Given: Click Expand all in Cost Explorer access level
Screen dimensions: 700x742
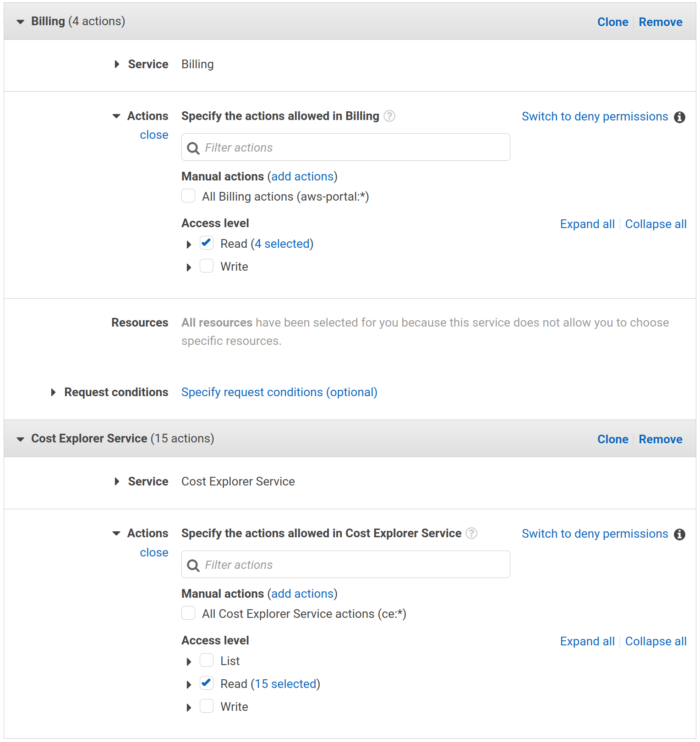Looking at the screenshot, I should coord(587,642).
